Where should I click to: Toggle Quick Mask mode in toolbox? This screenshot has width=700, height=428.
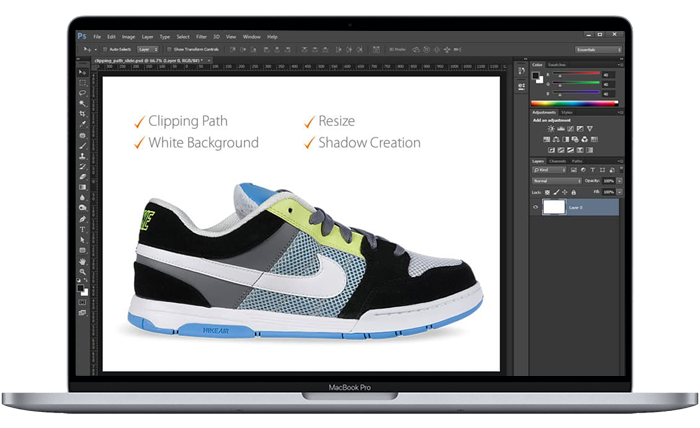(x=83, y=303)
